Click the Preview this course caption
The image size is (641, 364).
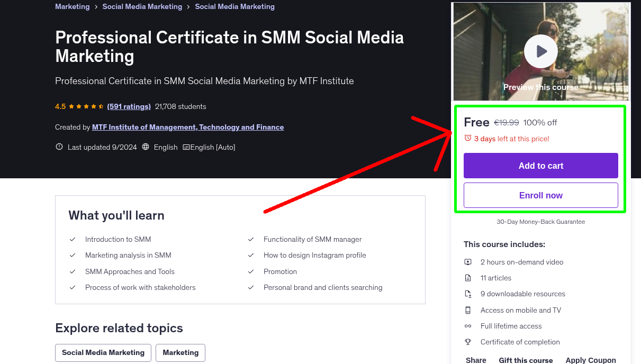(x=541, y=87)
